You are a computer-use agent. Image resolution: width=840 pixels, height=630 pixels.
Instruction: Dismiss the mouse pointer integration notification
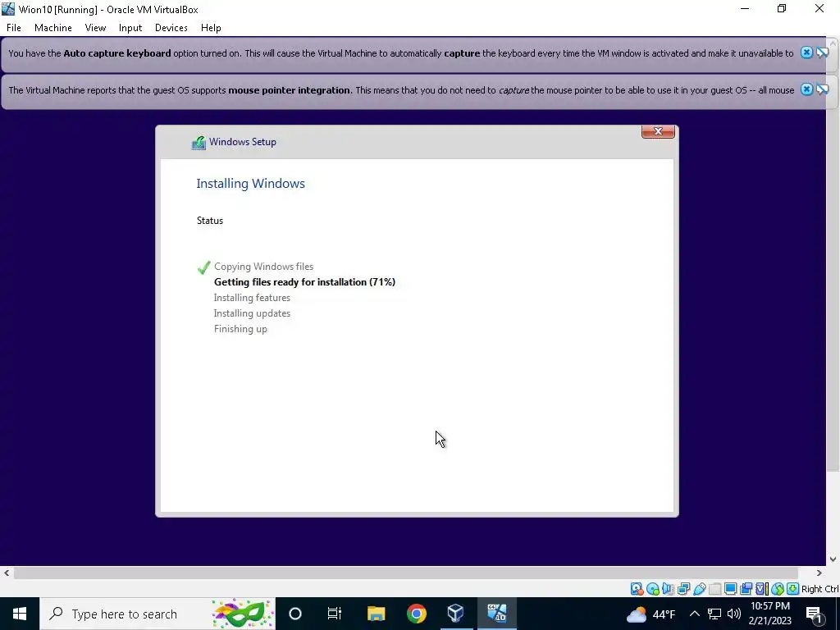pos(806,89)
